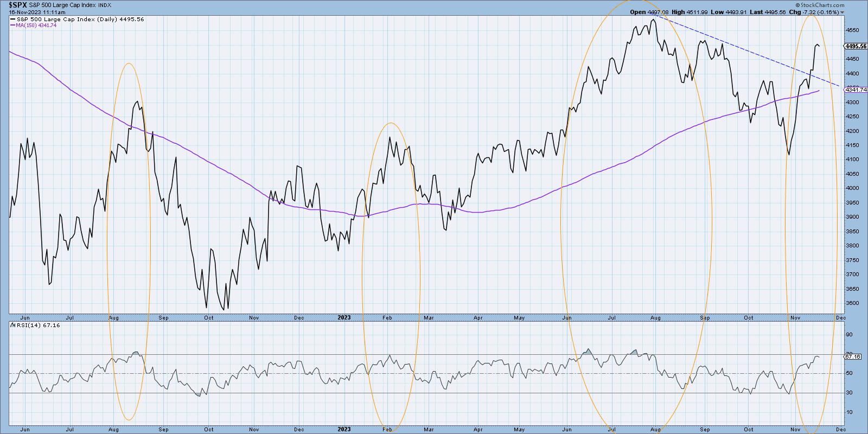Image resolution: width=868 pixels, height=434 pixels.
Task: Click the 4550 level on the price scale
Action: [x=853, y=30]
